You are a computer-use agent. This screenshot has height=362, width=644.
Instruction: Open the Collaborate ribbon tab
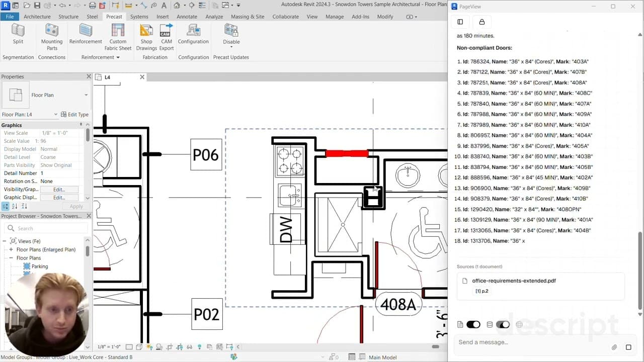tap(285, 17)
